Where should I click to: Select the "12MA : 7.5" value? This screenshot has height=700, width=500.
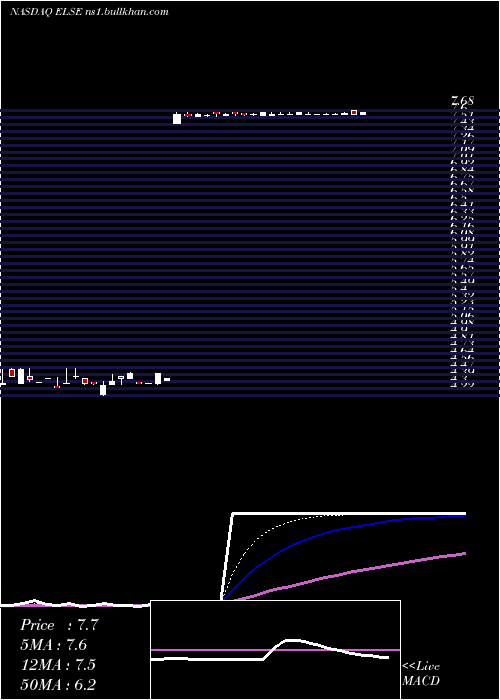58,664
